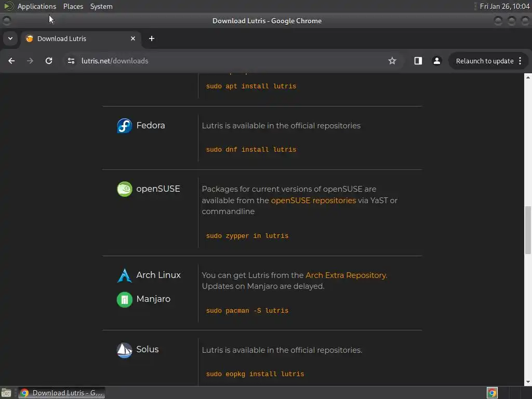The image size is (532, 399).
Task: View site information icon beside the URL
Action: [x=71, y=61]
